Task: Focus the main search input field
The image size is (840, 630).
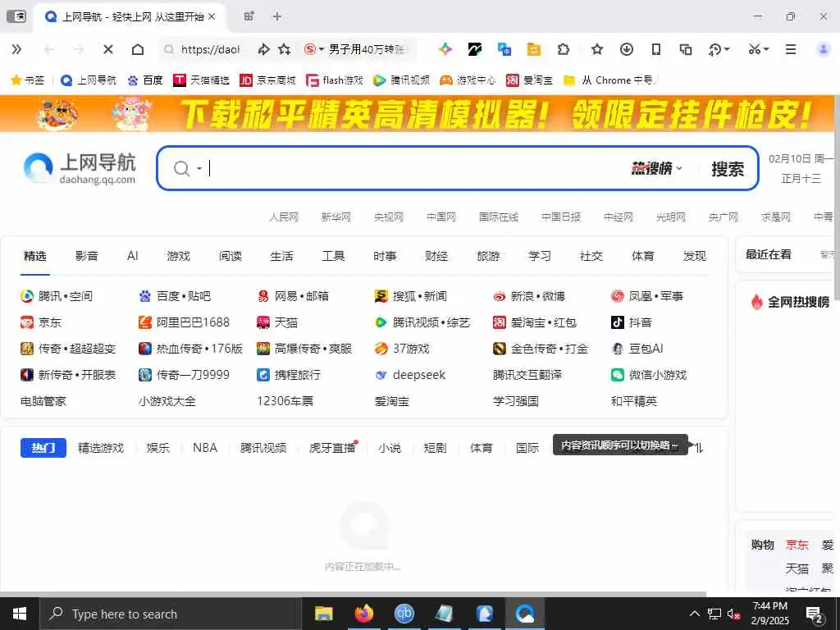Action: click(x=418, y=169)
